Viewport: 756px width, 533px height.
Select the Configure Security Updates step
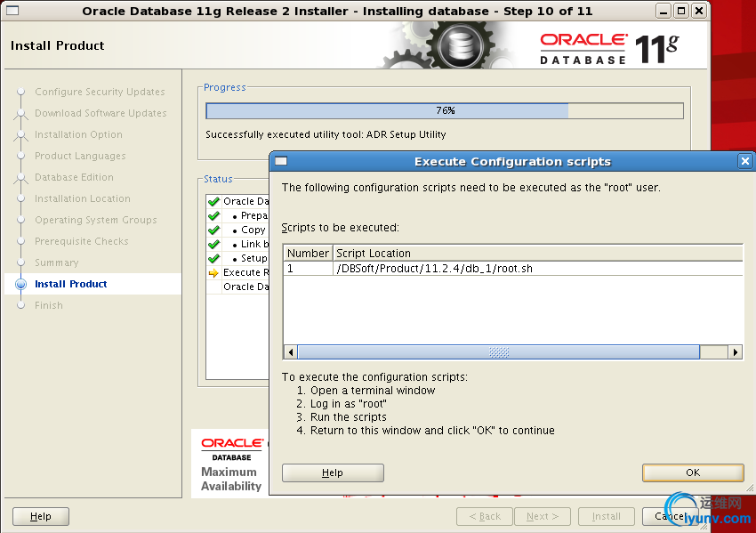click(x=100, y=92)
